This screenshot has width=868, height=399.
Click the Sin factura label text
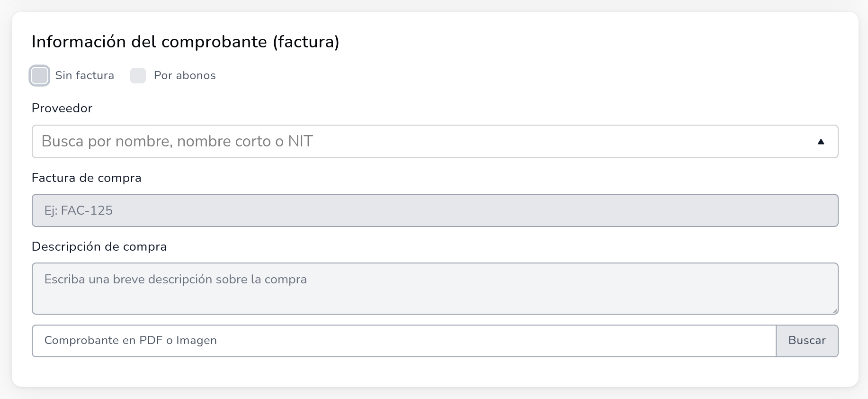[84, 75]
